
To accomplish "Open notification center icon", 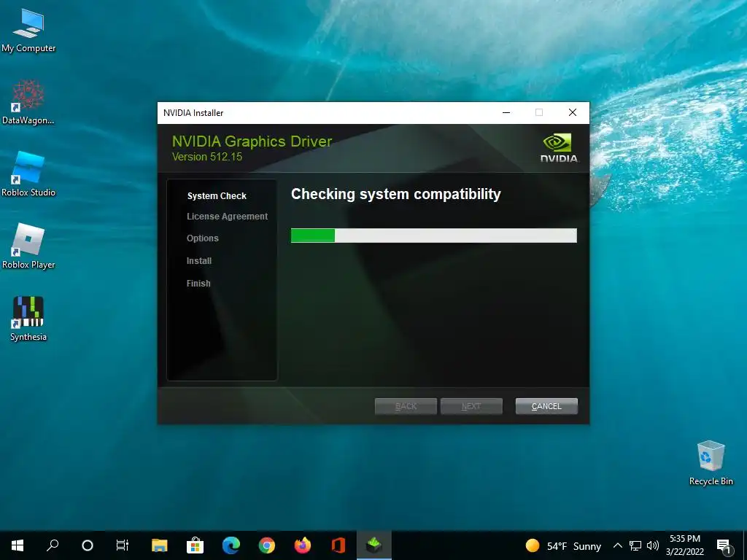I will tap(724, 545).
